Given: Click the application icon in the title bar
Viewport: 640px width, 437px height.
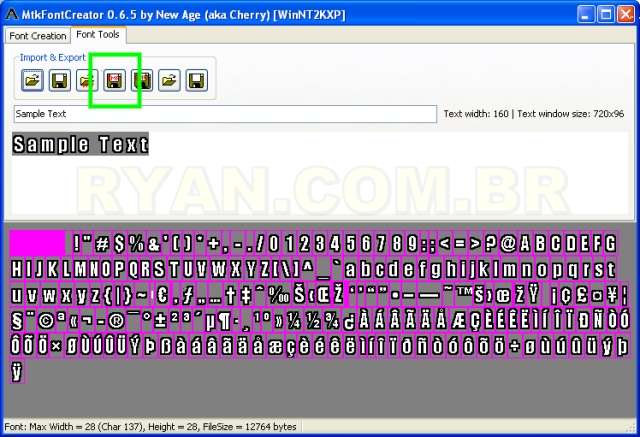Looking at the screenshot, I should point(12,13).
